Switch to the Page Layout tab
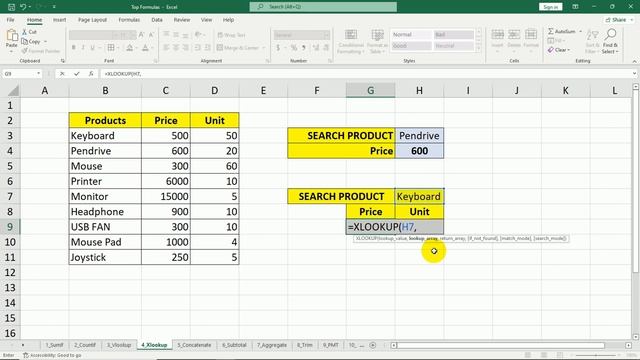 (92, 20)
